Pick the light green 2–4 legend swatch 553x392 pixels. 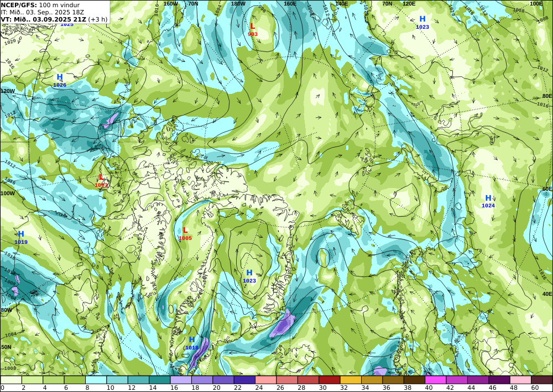click(33, 380)
